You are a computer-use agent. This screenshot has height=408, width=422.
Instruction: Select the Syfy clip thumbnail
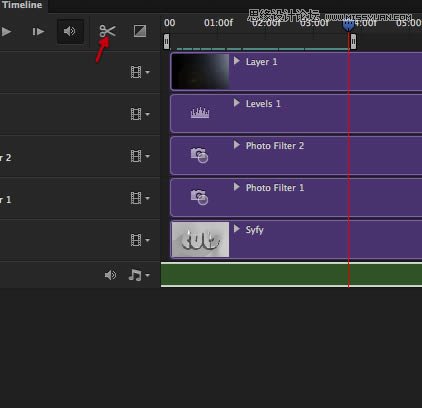(200, 239)
